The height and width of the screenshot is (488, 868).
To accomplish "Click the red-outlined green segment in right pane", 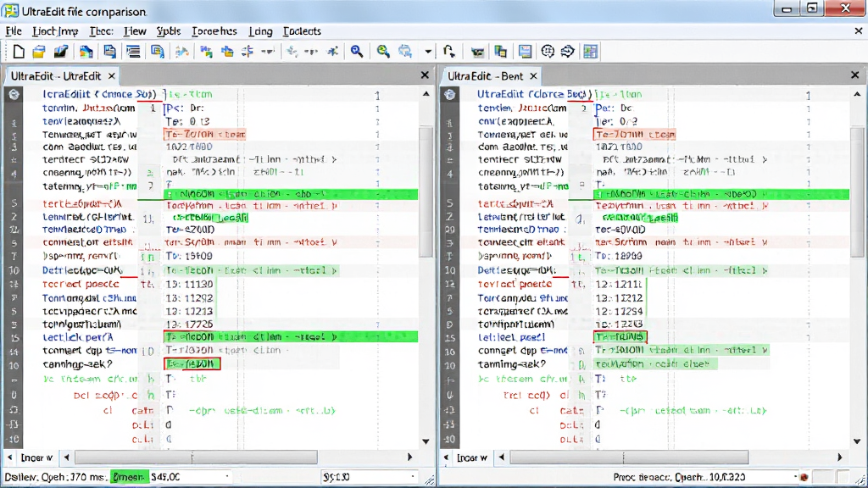I will coord(620,336).
